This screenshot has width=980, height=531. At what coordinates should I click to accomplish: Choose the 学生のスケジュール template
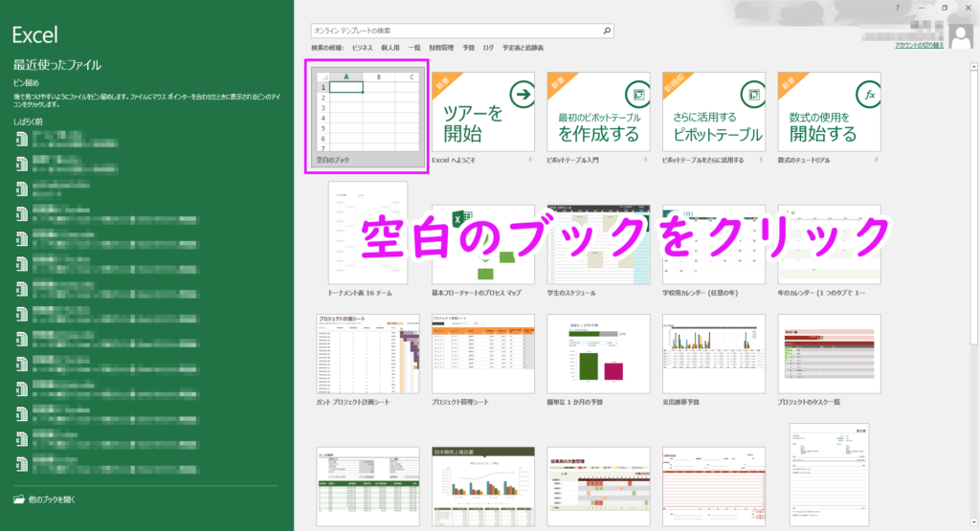click(598, 244)
